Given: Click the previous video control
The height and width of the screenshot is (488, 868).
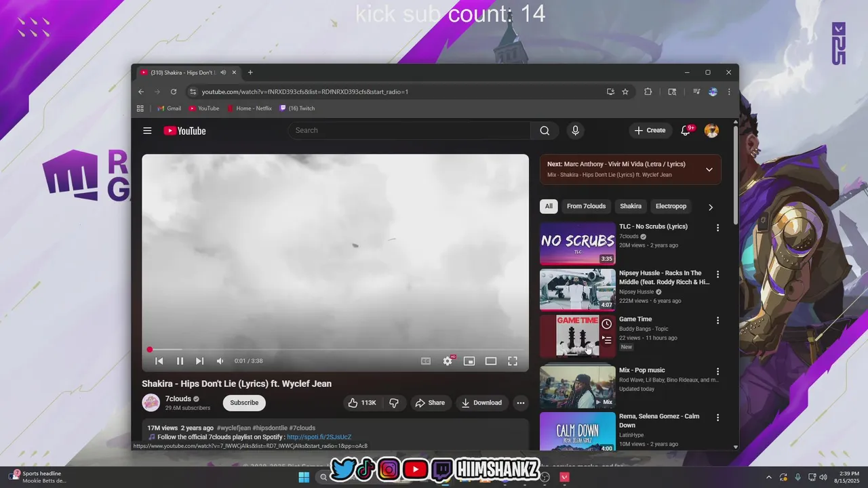Looking at the screenshot, I should click(x=159, y=361).
